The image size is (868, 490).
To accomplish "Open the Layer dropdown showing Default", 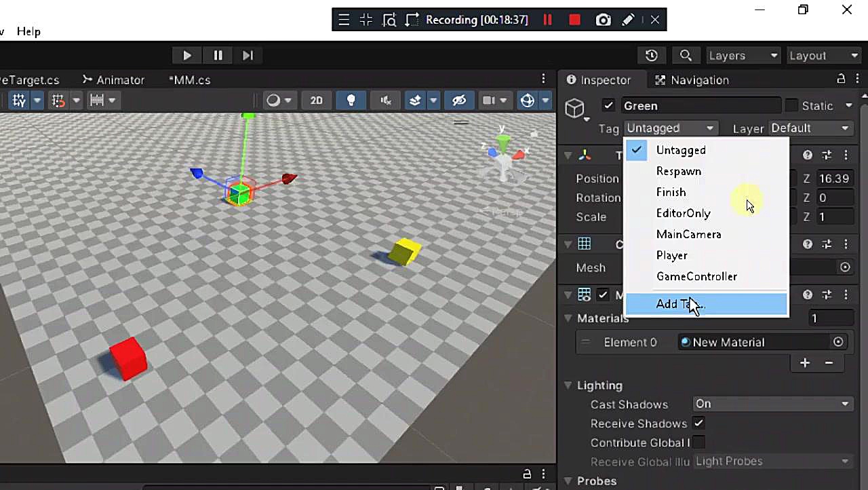I will 811,128.
